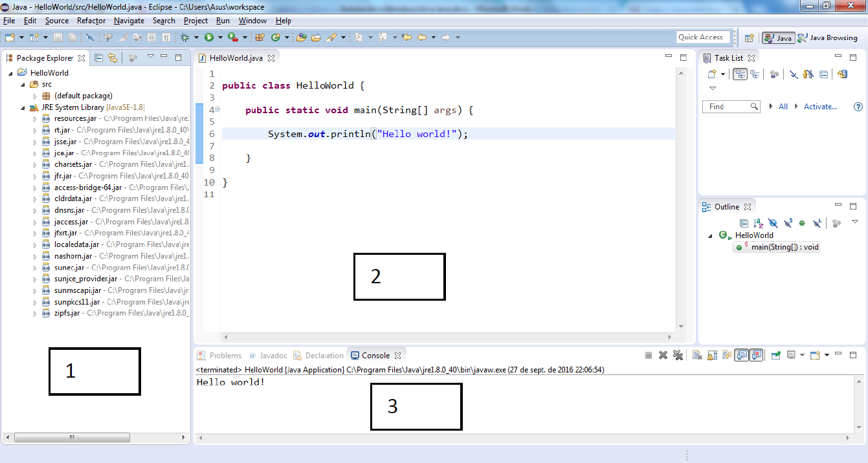Click the New Java Class icon
This screenshot has width=868, height=463.
(276, 38)
